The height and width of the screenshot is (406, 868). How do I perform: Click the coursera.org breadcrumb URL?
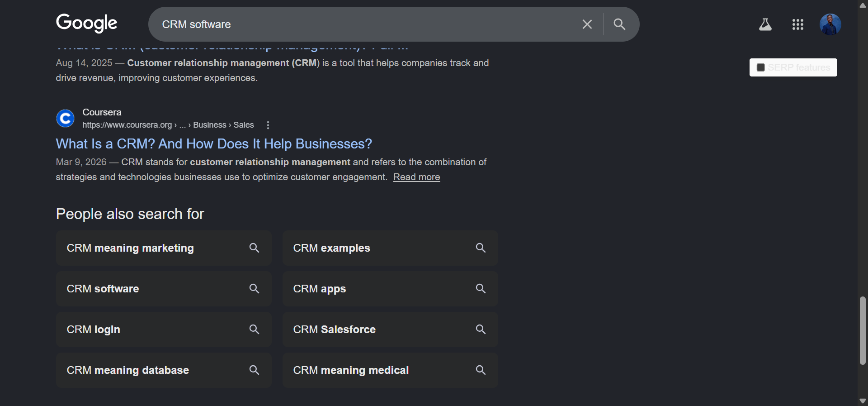click(x=168, y=125)
